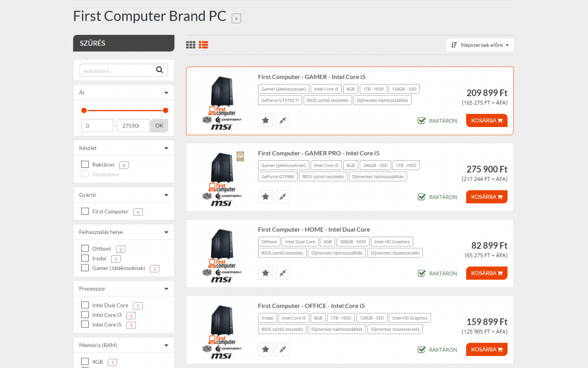Image resolution: width=588 pixels, height=368 pixels.
Task: Click the 500GB - HDD tag
Action: pos(353,242)
